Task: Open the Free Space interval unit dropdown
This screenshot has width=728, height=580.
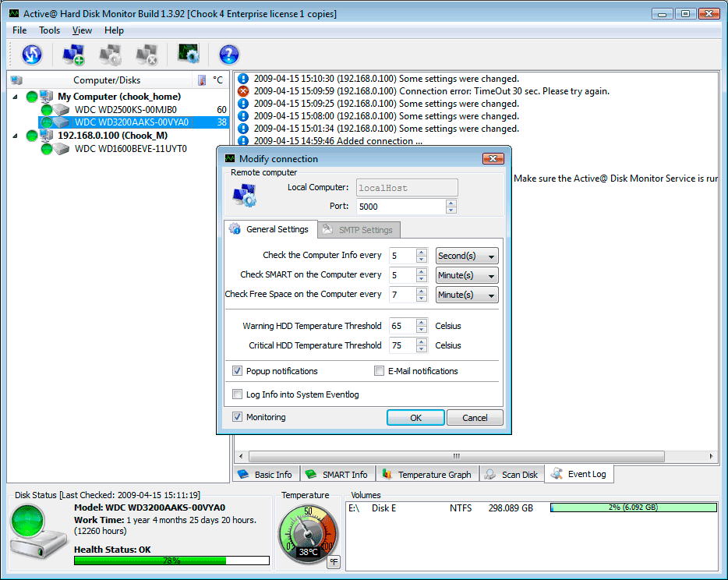Action: pos(467,295)
